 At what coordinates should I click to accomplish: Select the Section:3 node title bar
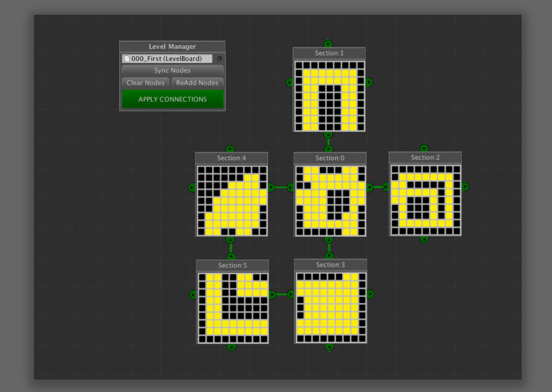coord(330,265)
